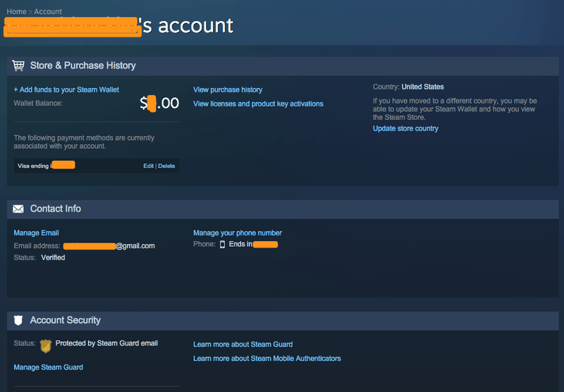
Task: Open View purchase history
Action: 228,90
